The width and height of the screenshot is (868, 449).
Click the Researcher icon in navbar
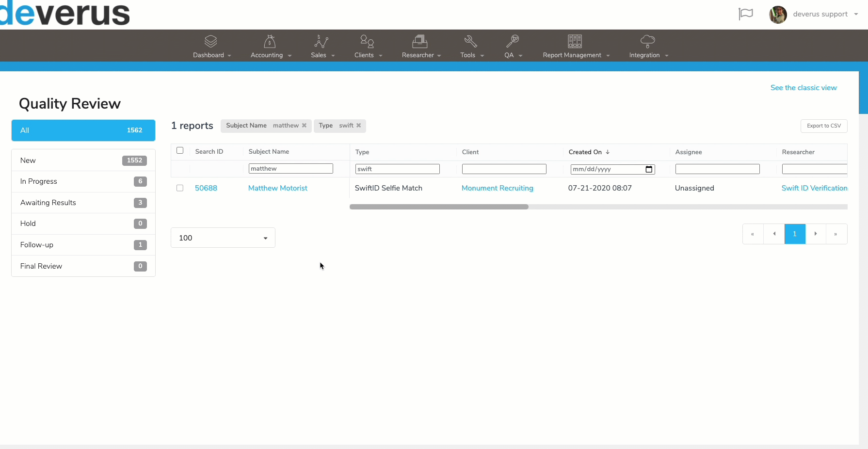click(x=420, y=41)
